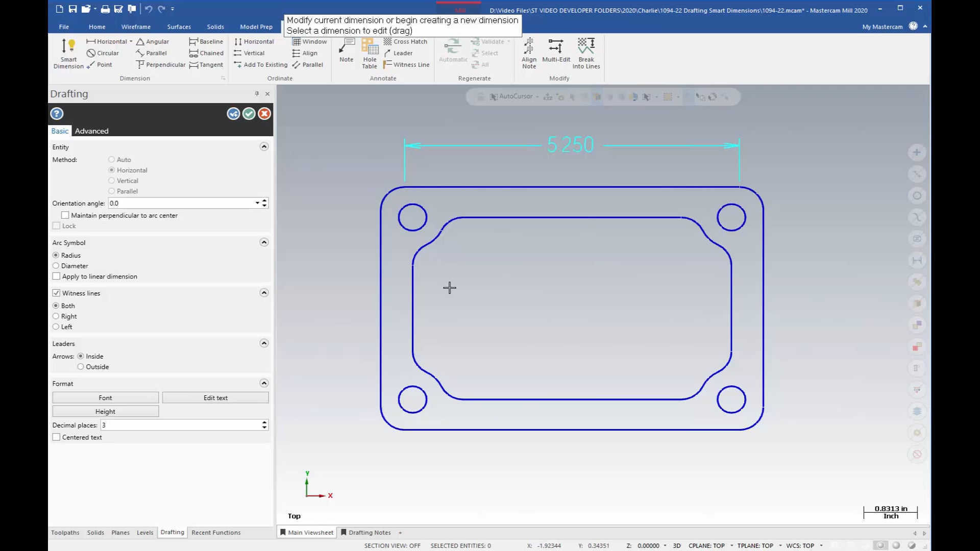Viewport: 980px width, 551px height.
Task: Select the Multi-Edit tool
Action: click(555, 46)
